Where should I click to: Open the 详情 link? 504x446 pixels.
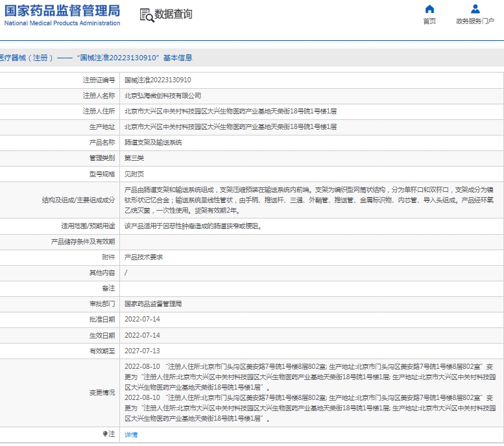131,434
